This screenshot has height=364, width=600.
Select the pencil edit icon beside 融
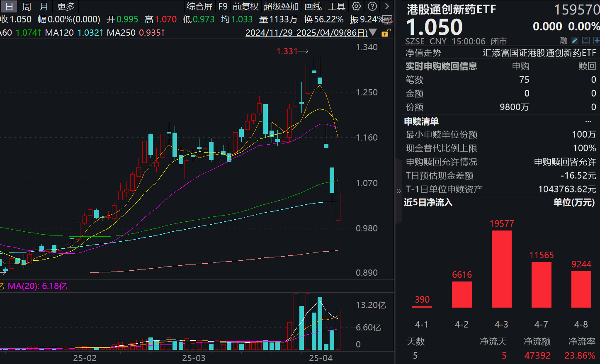click(x=575, y=41)
